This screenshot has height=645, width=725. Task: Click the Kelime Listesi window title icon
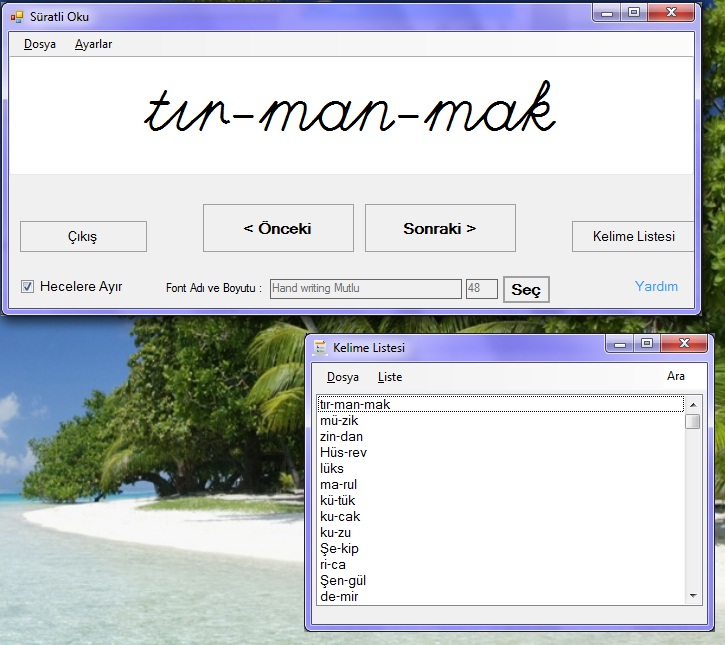tap(320, 347)
